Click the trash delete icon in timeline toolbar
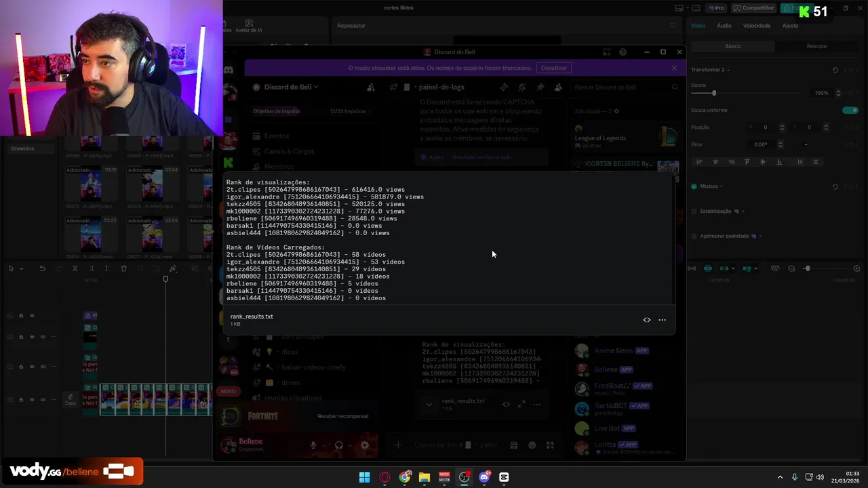Viewport: 868px width, 488px height. [123, 268]
